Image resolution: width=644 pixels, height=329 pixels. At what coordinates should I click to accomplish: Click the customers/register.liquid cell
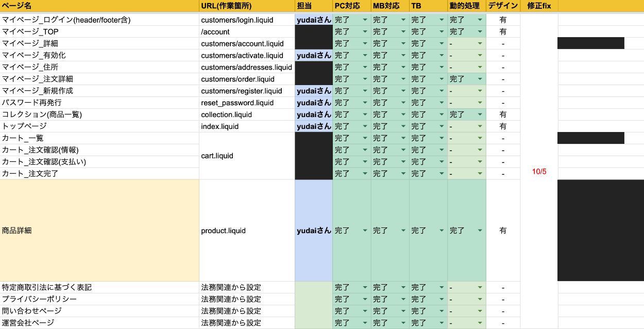[246, 91]
